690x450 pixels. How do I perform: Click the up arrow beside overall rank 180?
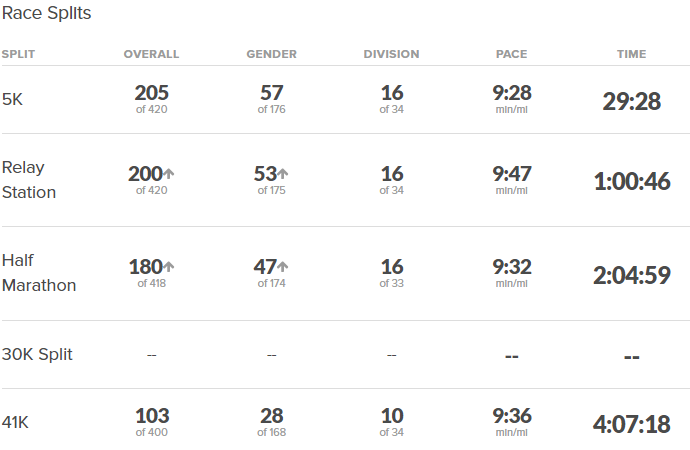click(x=169, y=267)
